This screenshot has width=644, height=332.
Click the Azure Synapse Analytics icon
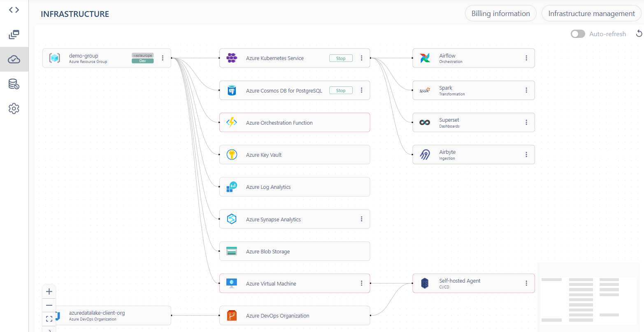click(x=232, y=219)
